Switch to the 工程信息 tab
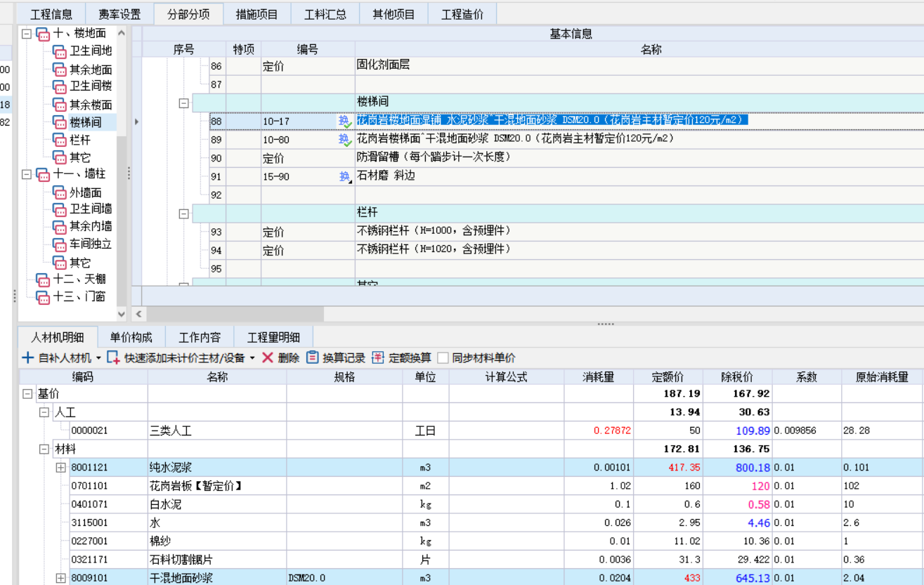The width and height of the screenshot is (924, 585). [51, 14]
